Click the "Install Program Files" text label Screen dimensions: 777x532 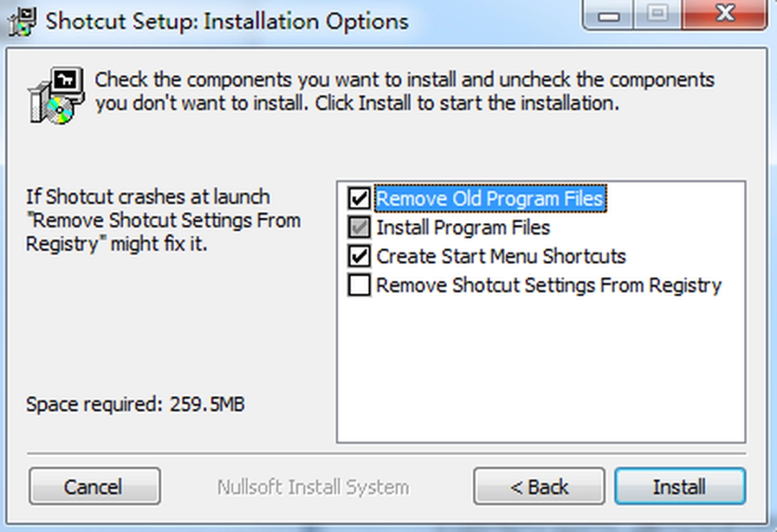[463, 228]
